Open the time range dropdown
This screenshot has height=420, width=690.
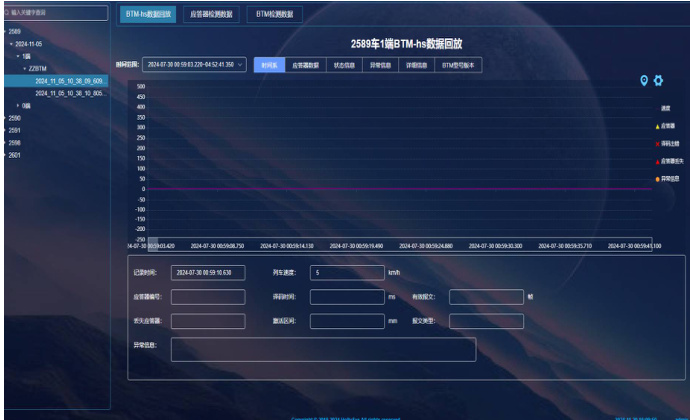coord(193,64)
